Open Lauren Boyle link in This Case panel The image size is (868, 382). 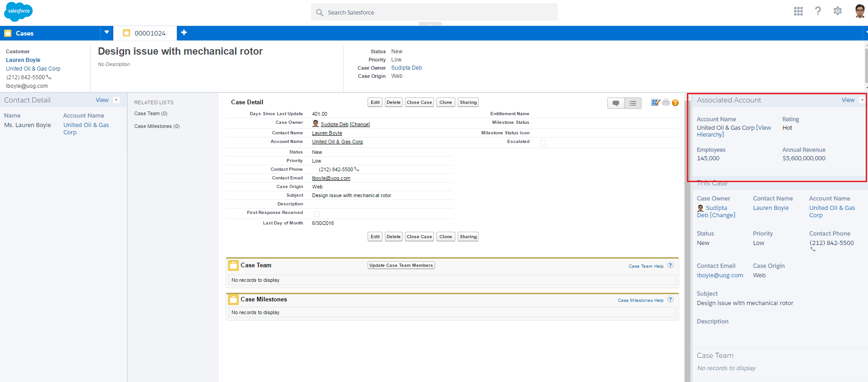pyautogui.click(x=771, y=208)
